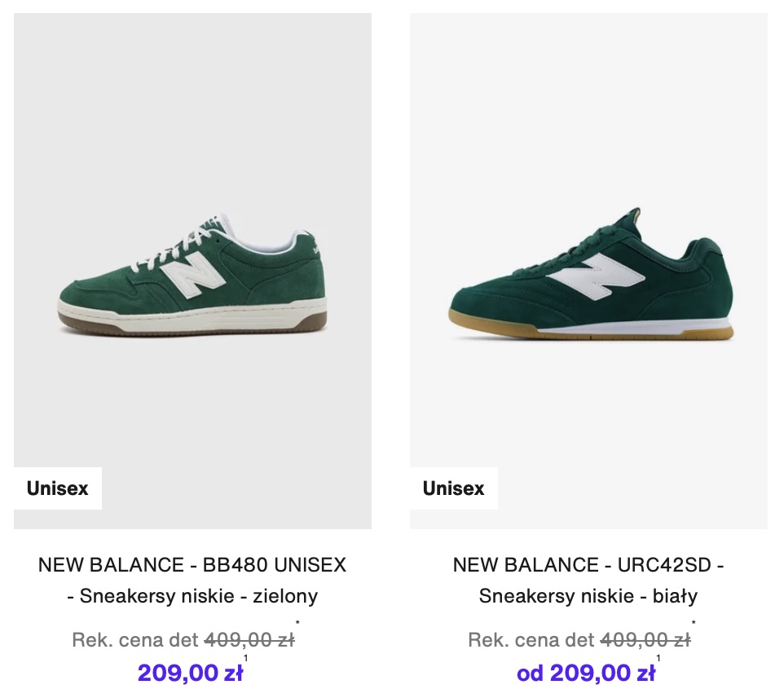
Task: Click the Unisex badge on BB480 image
Action: [58, 488]
